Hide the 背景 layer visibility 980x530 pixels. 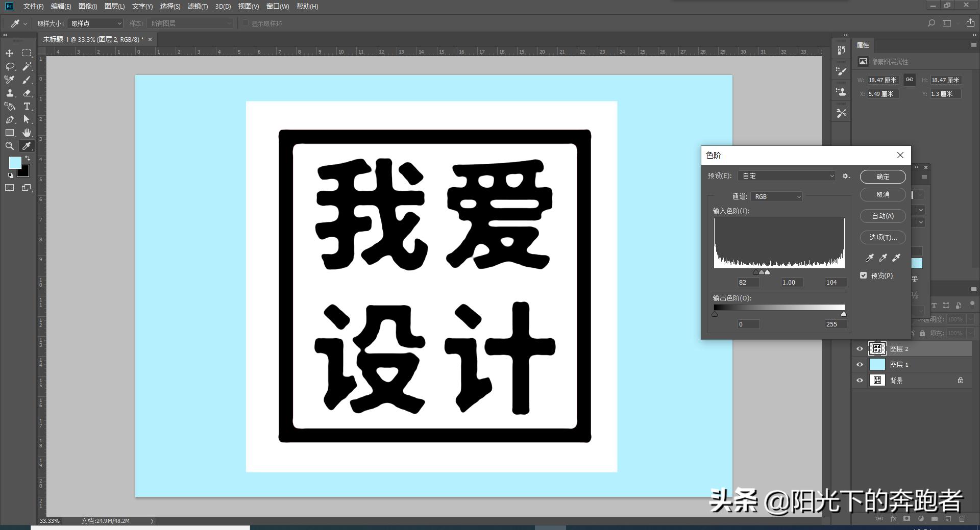coord(861,380)
